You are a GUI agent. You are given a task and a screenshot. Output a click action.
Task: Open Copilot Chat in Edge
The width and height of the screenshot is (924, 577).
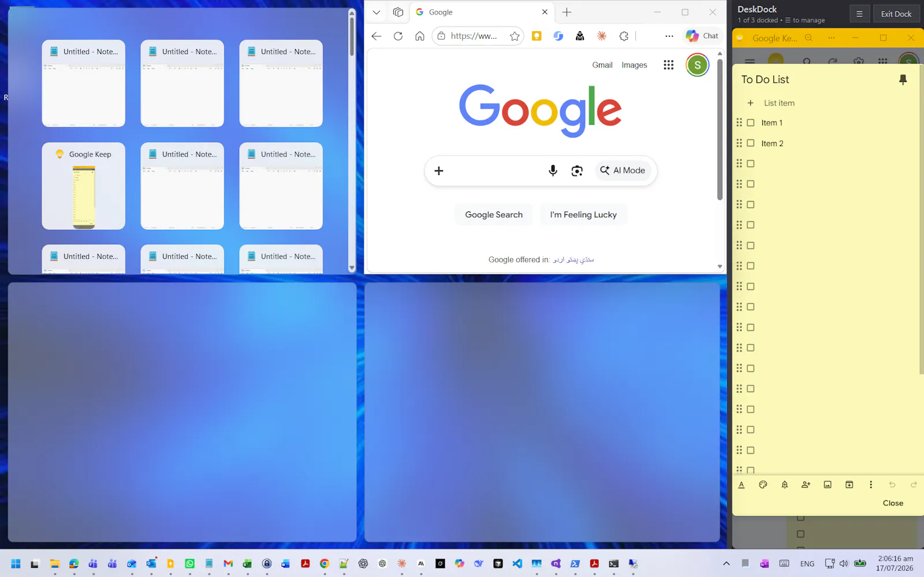(x=702, y=36)
